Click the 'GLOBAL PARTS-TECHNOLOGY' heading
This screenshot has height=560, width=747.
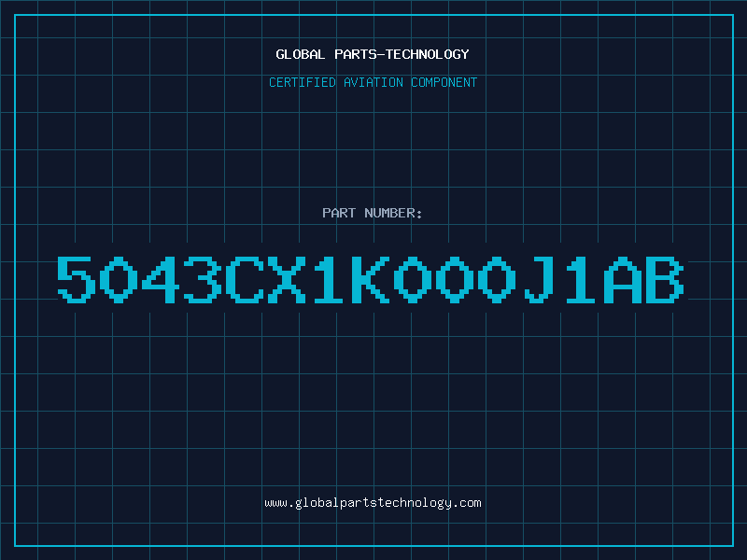373,54
